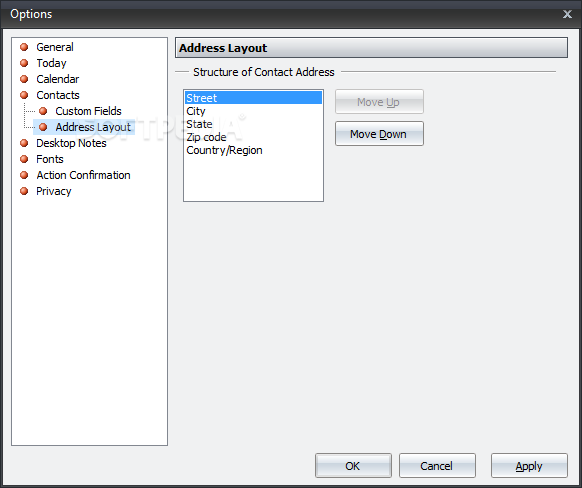Screen dimensions: 582x488
Task: Open the Today options page
Action: point(51,63)
